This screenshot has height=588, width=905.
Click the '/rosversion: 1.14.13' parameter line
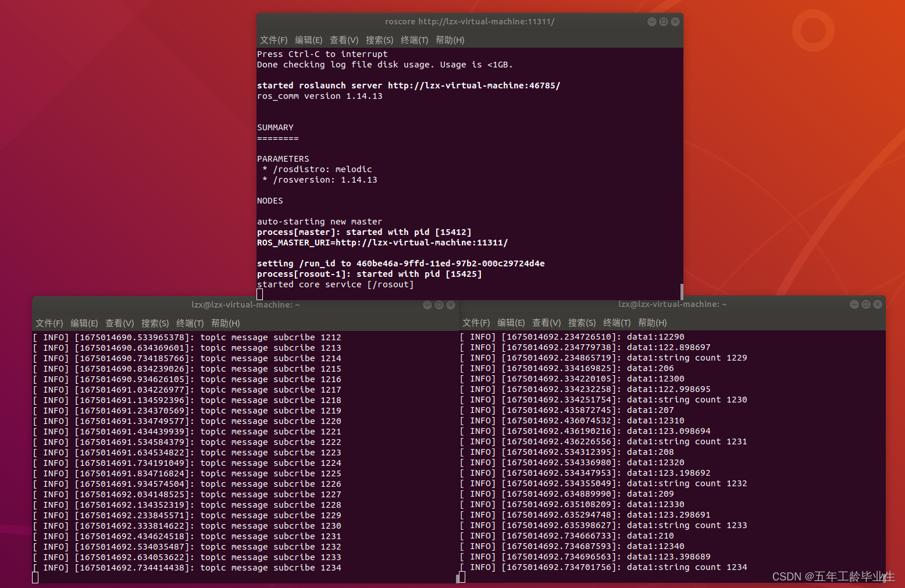(x=319, y=180)
